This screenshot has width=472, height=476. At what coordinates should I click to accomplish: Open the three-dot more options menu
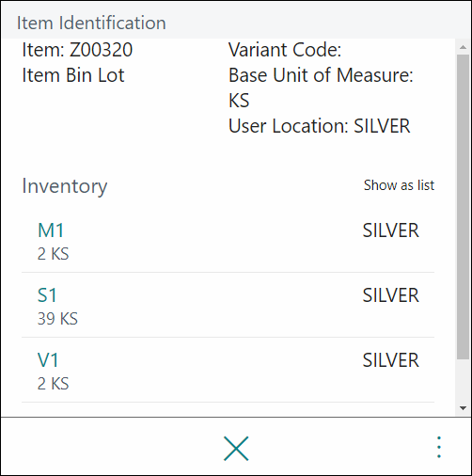[439, 447]
